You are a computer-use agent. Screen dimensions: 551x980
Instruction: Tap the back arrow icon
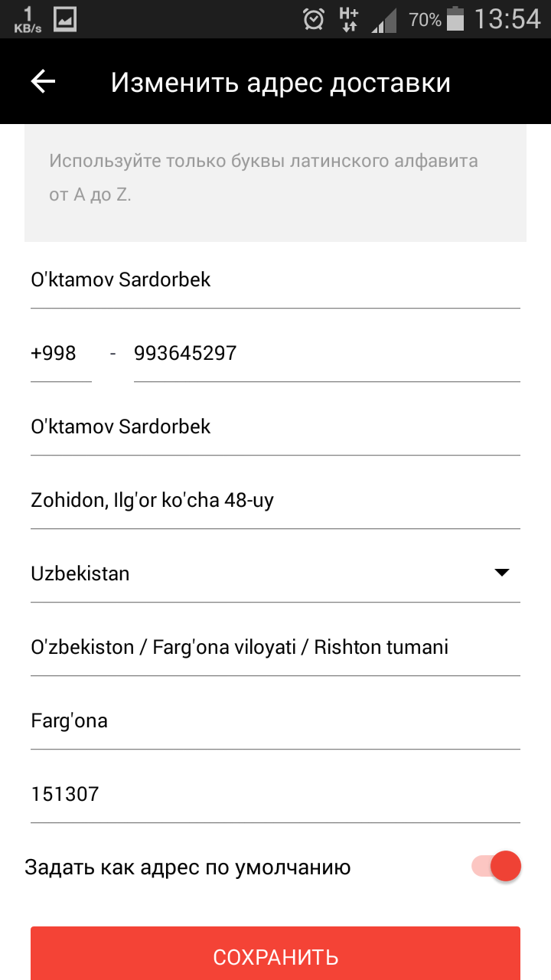(44, 82)
